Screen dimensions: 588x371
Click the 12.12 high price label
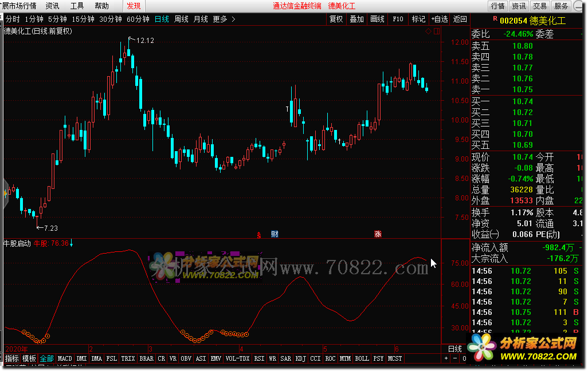145,41
